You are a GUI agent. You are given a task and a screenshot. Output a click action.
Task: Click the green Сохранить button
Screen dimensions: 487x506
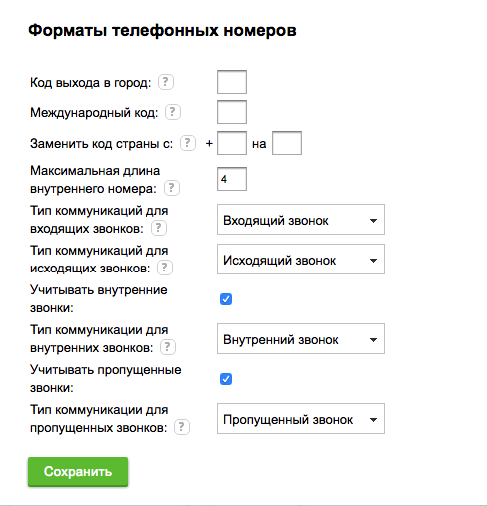point(78,472)
